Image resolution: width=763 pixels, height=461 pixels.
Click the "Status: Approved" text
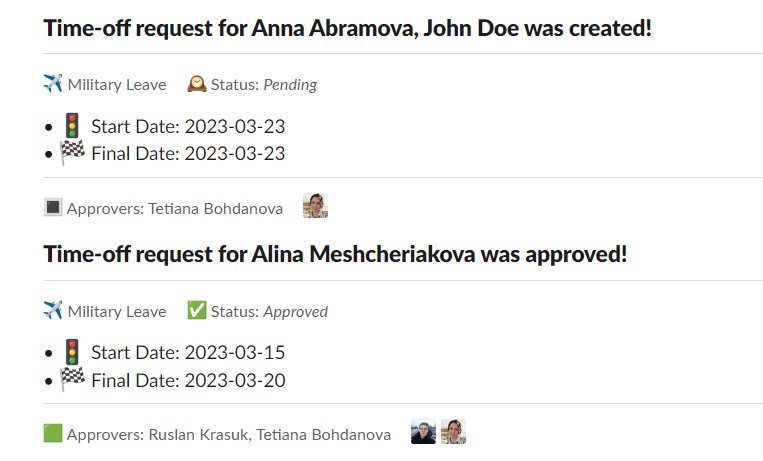point(269,312)
